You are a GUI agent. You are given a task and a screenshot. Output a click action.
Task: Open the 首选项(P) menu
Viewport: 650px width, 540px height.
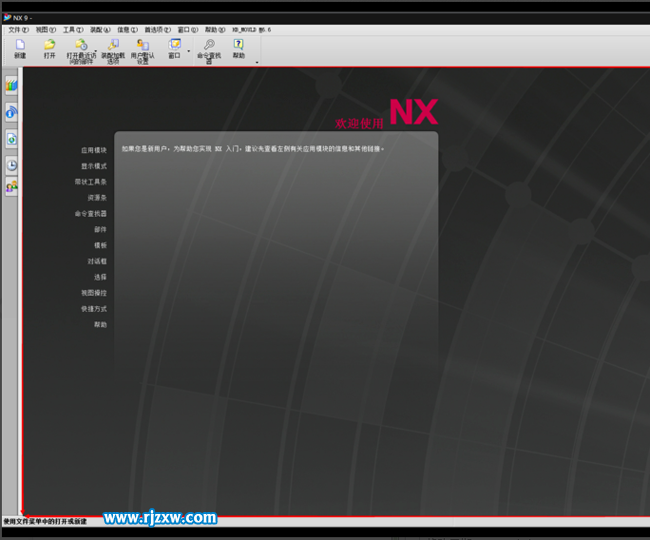[x=158, y=30]
